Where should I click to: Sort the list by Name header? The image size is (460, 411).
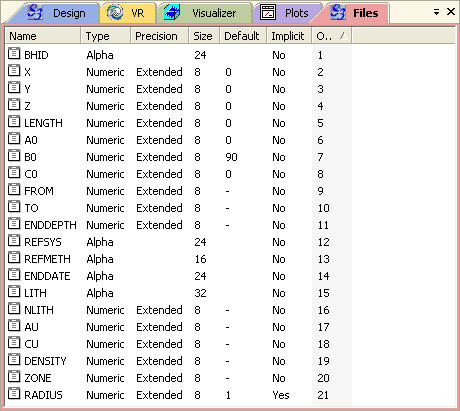43,36
